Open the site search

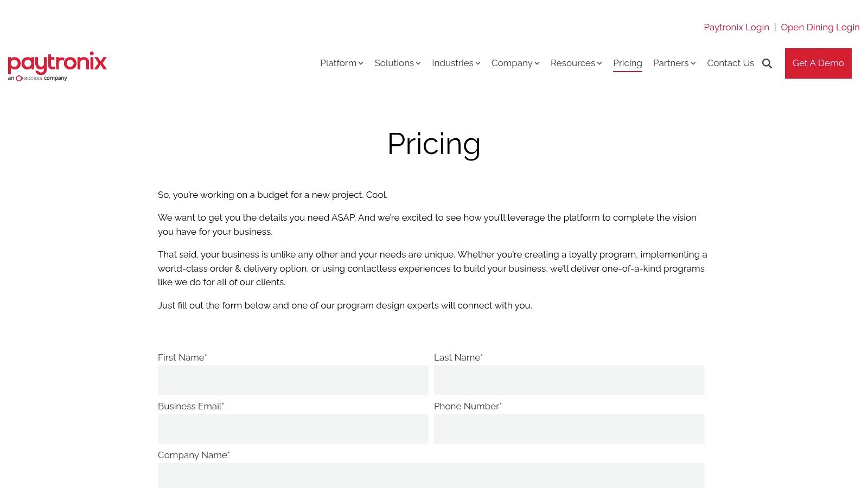click(x=767, y=63)
